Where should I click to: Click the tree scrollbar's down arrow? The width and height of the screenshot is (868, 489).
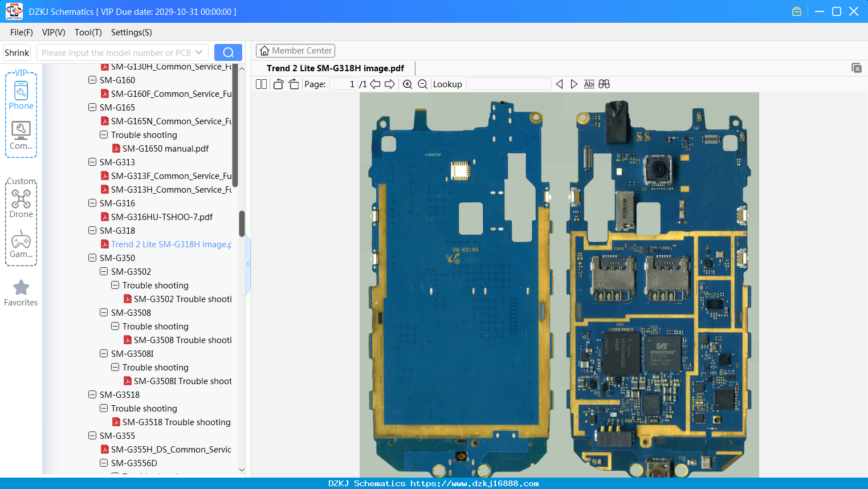coord(242,470)
